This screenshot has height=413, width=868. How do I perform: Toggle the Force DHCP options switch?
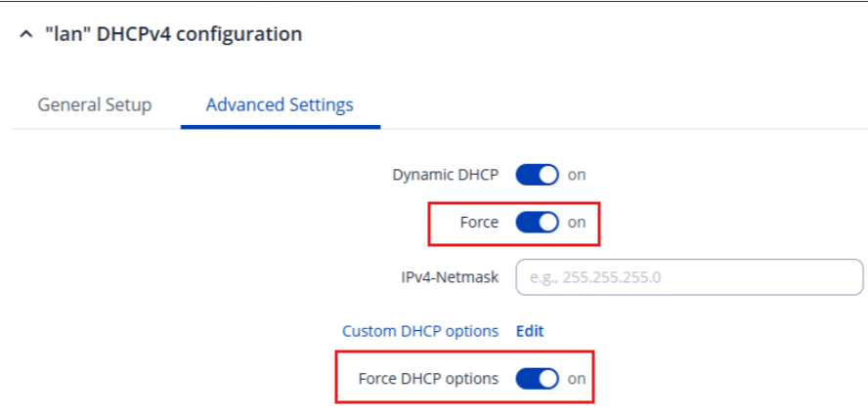[x=537, y=378]
